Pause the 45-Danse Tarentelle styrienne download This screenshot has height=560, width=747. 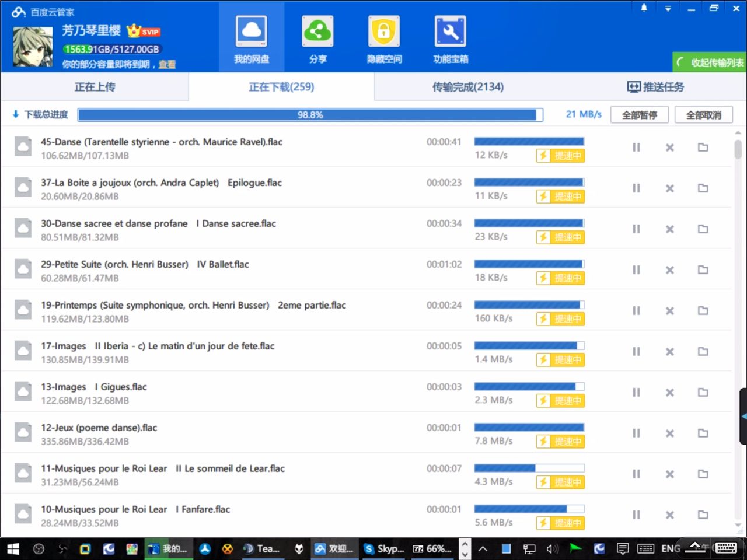coord(636,148)
